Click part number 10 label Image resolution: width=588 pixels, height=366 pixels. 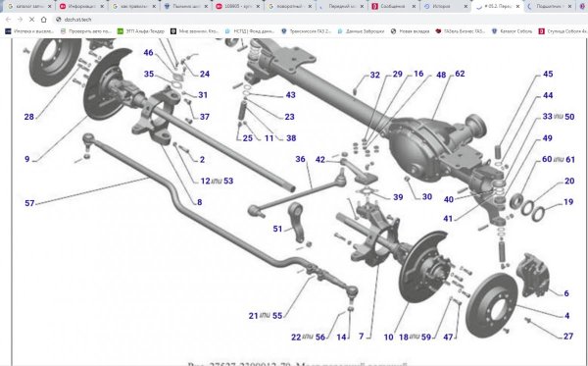(388, 338)
